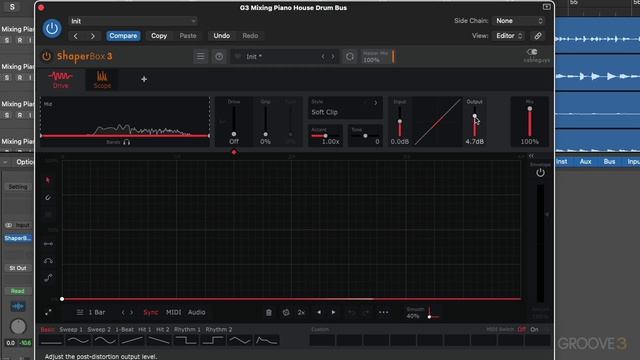Open the View Editor dropdown
This screenshot has width=640, height=360.
[x=509, y=36]
